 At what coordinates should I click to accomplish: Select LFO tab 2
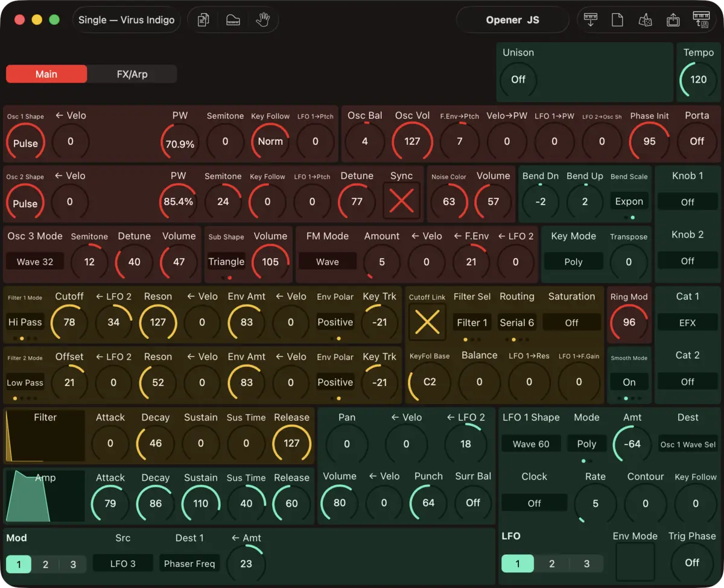552,563
